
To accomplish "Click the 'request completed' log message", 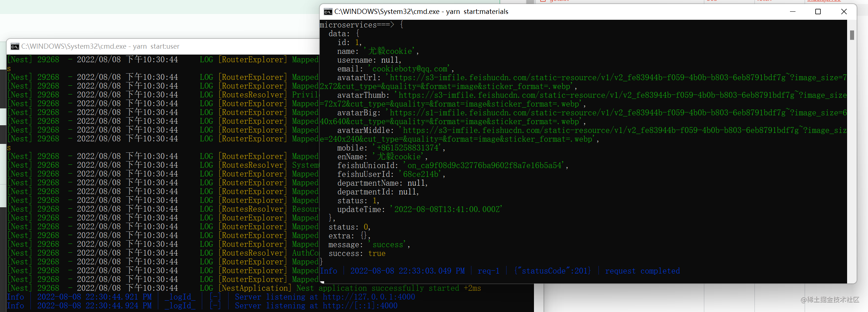I will click(642, 271).
